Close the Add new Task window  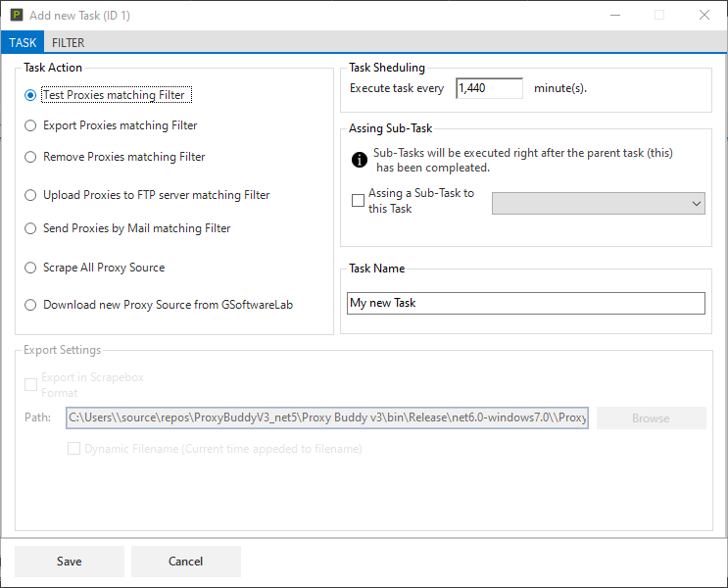tap(704, 15)
